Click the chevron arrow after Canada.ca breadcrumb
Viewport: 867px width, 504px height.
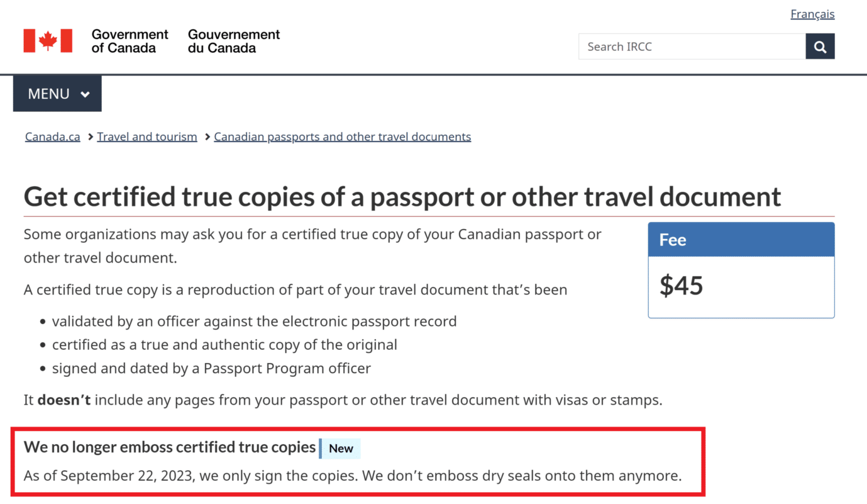coord(89,137)
